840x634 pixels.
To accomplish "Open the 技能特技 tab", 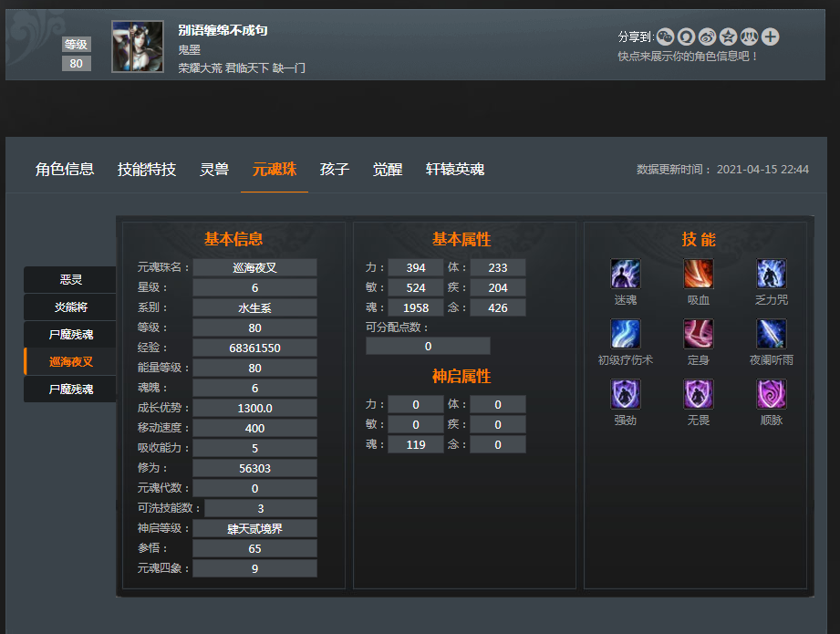I will pyautogui.click(x=147, y=170).
